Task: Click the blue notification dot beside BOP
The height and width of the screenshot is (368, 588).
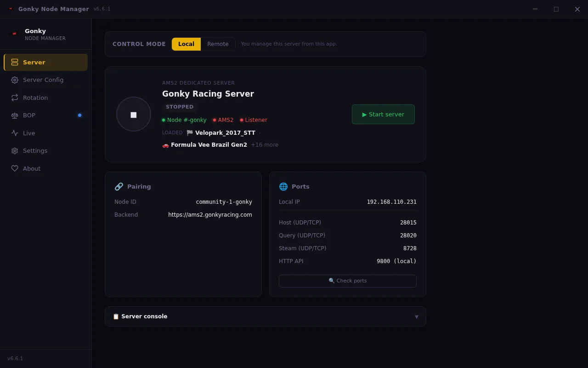Action: (79, 115)
